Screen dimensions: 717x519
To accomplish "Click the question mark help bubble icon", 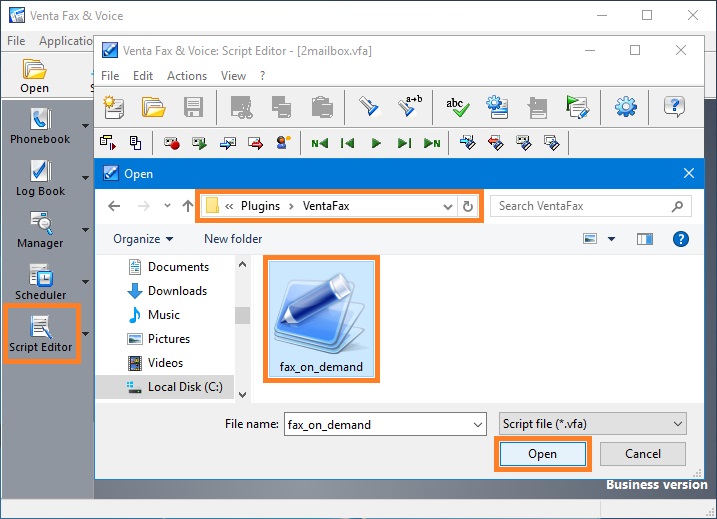I will click(674, 107).
